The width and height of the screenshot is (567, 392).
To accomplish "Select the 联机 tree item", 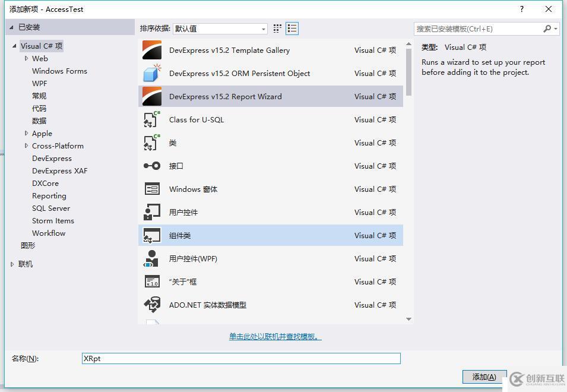I will click(x=26, y=264).
